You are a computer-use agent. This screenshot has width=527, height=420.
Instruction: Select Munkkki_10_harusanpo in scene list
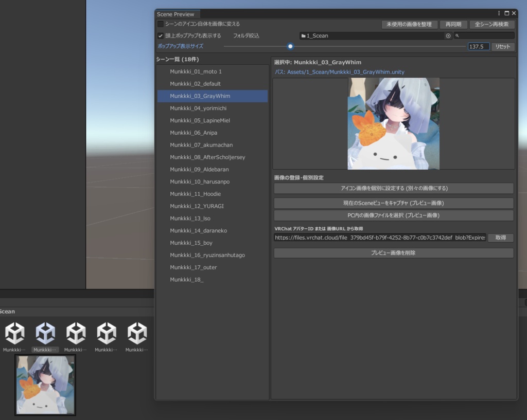click(x=213, y=181)
